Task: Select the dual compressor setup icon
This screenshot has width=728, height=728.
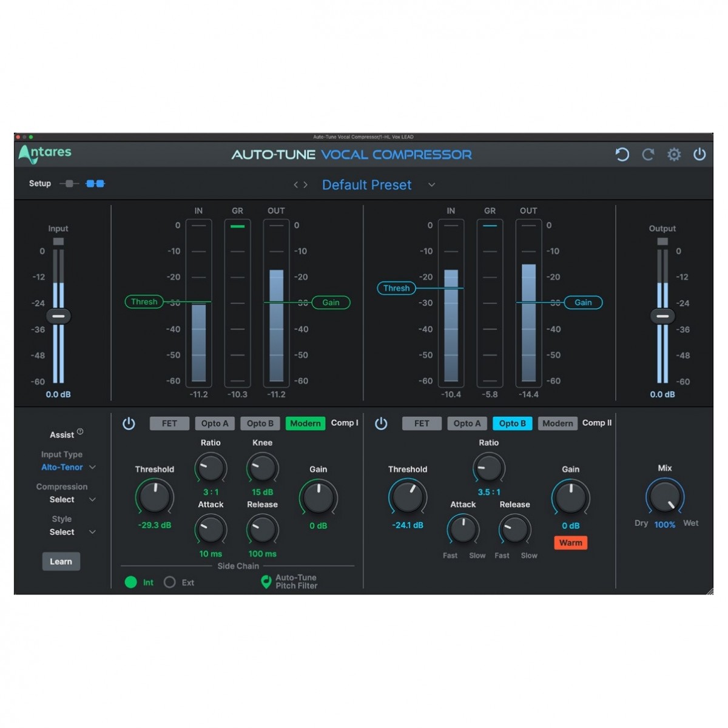Action: pos(95,184)
